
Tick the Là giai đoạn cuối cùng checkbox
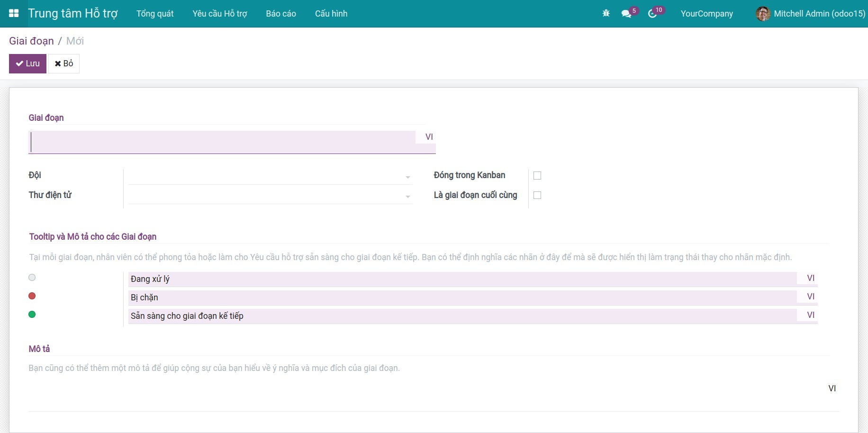pos(537,195)
